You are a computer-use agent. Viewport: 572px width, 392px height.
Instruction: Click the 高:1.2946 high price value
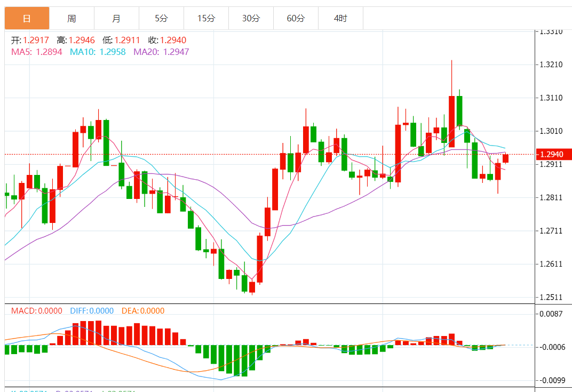click(x=76, y=40)
